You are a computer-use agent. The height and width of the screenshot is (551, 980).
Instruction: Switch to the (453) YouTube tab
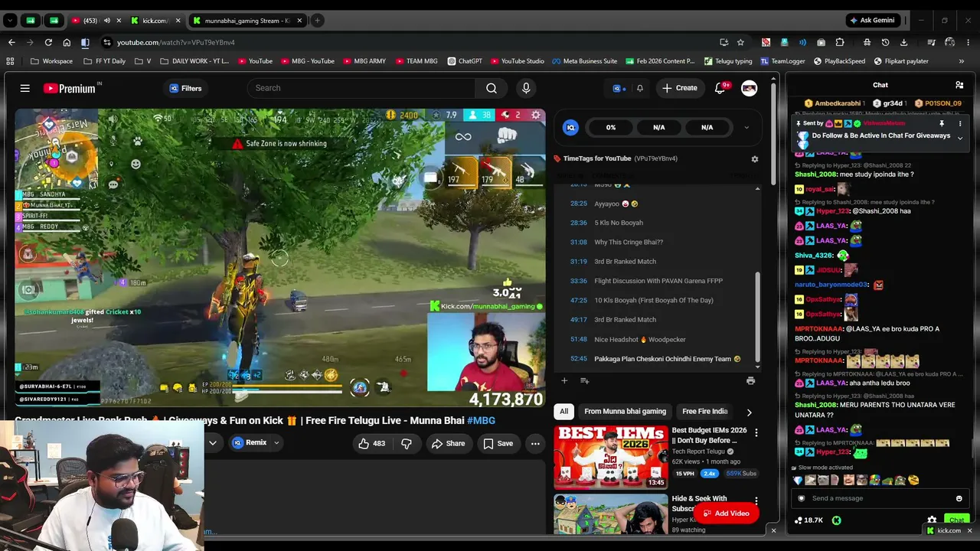tap(90, 21)
